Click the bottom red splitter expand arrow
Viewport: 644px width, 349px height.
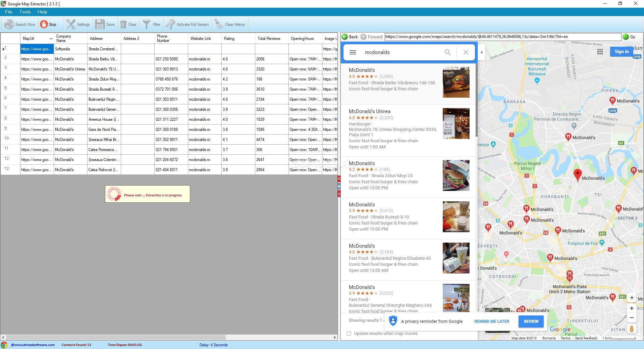pyautogui.click(x=339, y=194)
